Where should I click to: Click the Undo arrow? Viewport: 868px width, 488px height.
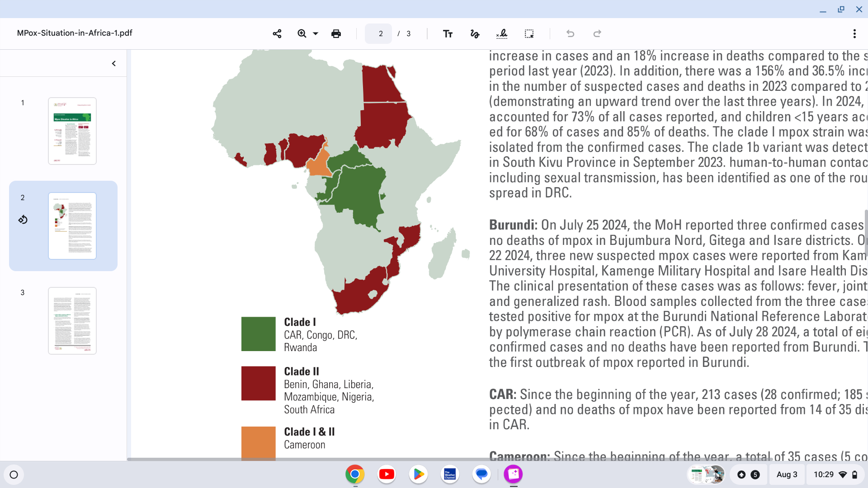click(x=570, y=33)
